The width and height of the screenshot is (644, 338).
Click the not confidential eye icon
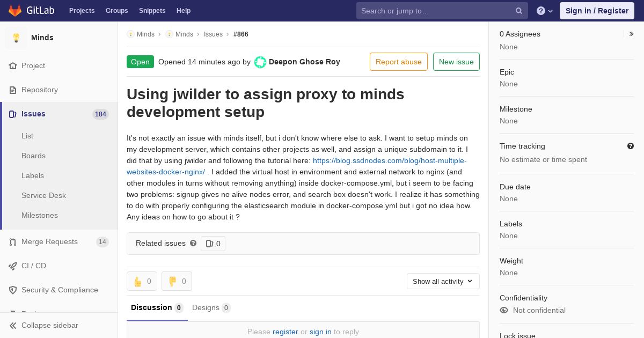504,310
